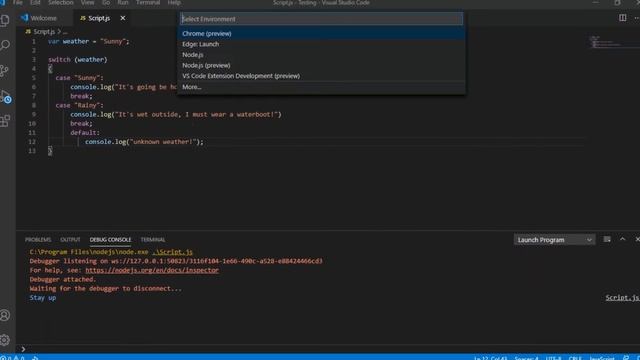This screenshot has width=640, height=360.
Task: Open the Manage gear icon
Action: pos(5,340)
